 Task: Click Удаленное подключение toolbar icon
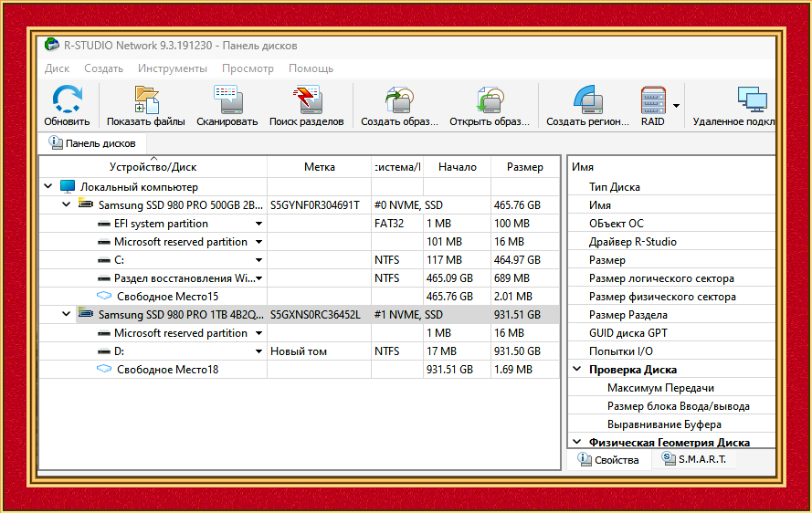[x=753, y=99]
